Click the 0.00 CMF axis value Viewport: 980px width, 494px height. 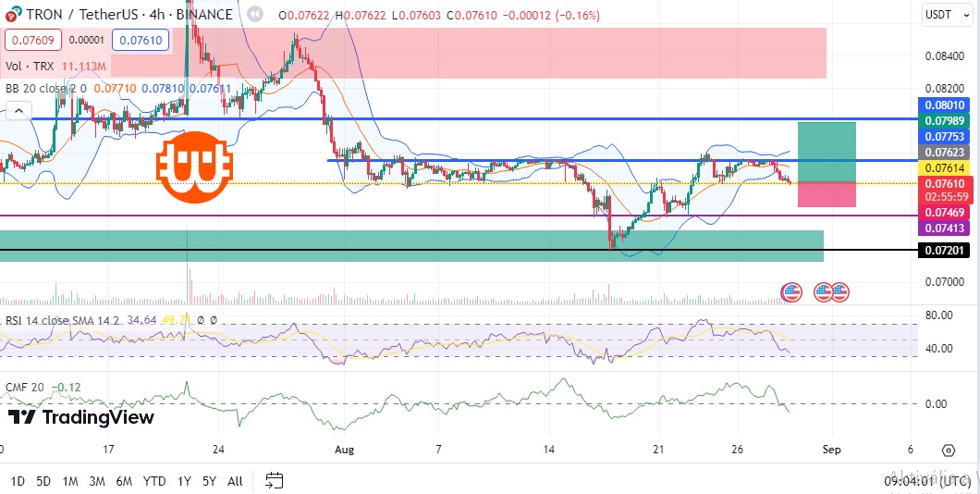pos(936,403)
